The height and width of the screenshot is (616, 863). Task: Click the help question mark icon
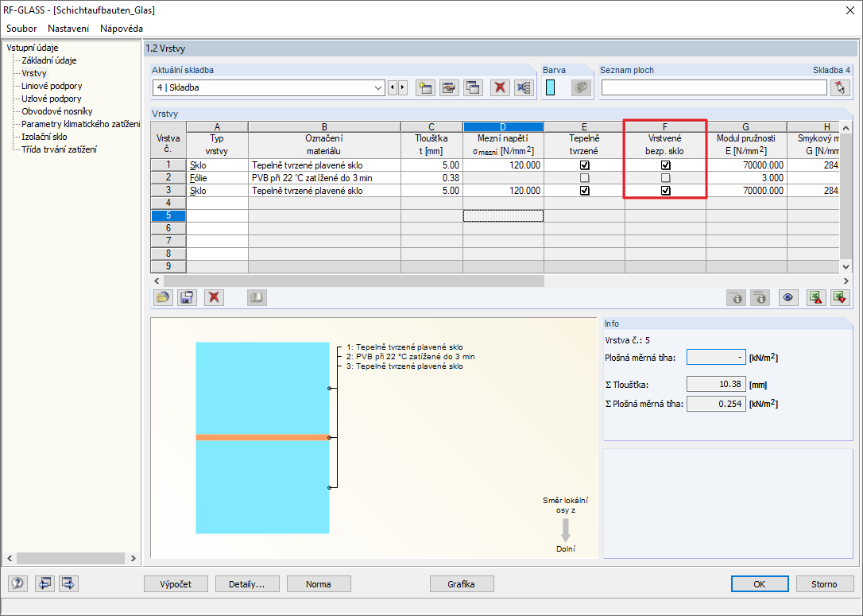[x=17, y=583]
